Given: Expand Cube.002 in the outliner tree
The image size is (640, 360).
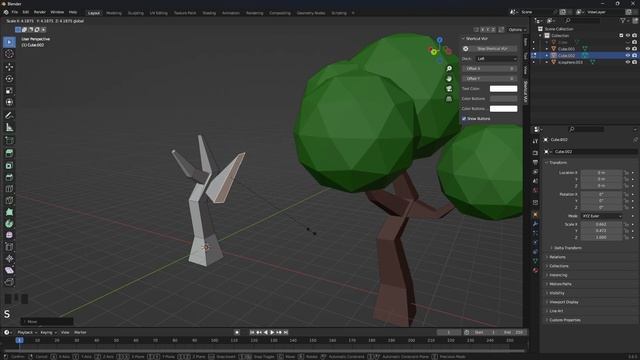Looking at the screenshot, I should click(x=547, y=56).
